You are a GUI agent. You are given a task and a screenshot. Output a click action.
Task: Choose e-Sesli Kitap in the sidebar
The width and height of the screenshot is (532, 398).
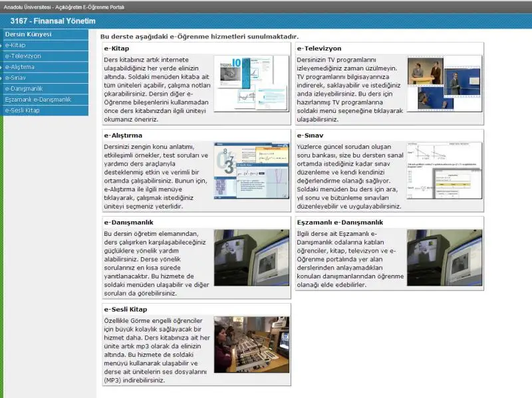click(22, 110)
